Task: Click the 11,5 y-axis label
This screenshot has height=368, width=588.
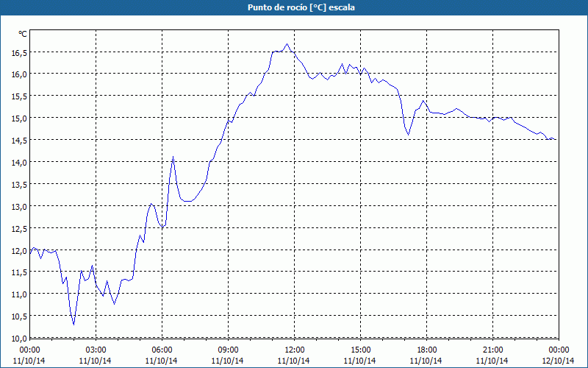Action: pos(20,272)
